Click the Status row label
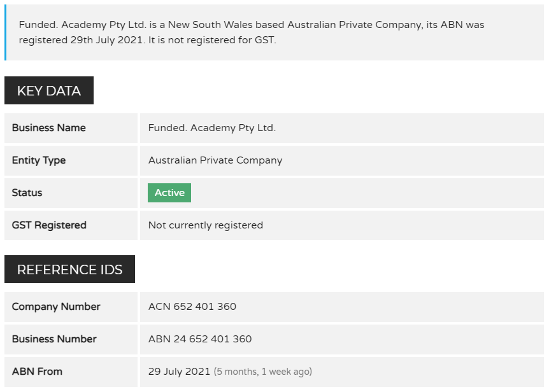Viewport: 549px width, 392px height. click(x=27, y=193)
